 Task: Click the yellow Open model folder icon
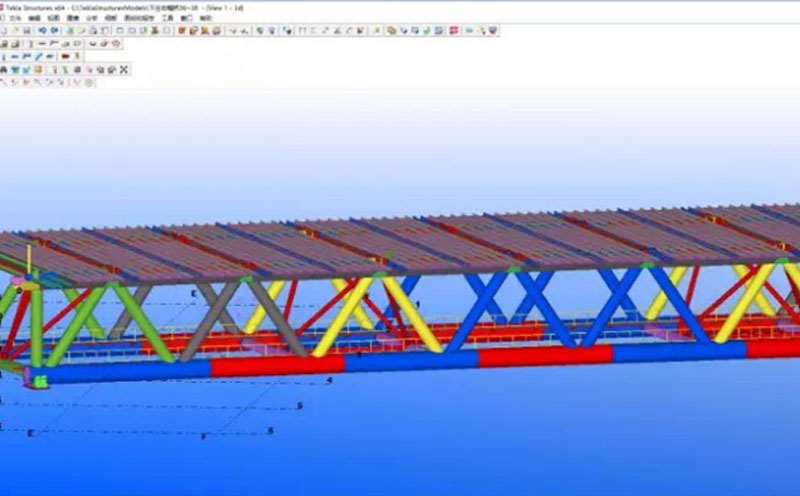point(16,31)
